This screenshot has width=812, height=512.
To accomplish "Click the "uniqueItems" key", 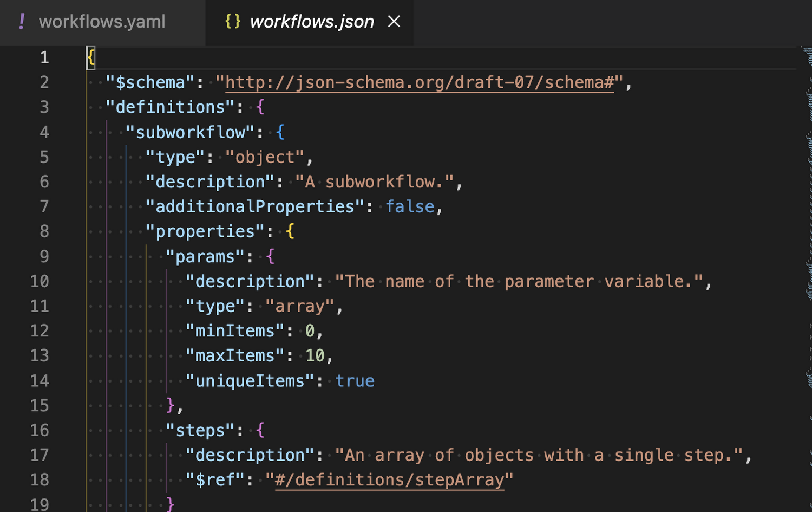I will coord(250,381).
